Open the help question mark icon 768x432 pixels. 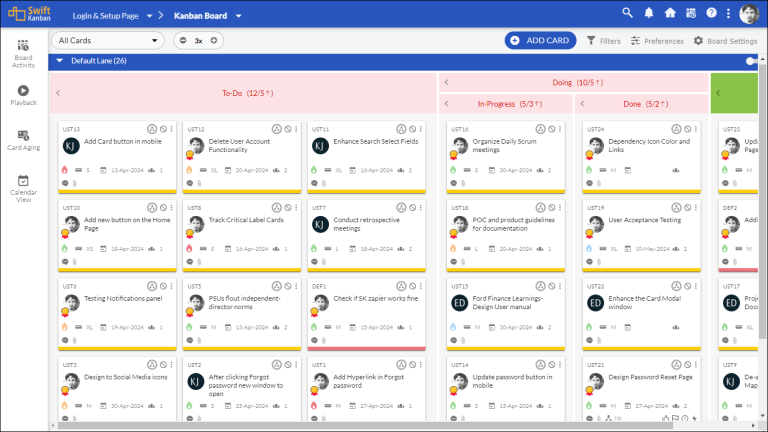click(x=711, y=13)
